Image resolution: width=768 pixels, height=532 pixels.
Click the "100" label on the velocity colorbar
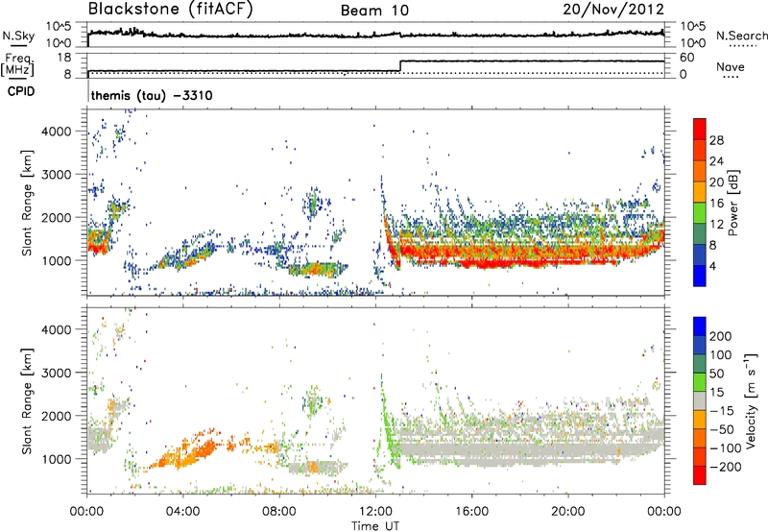tap(721, 354)
